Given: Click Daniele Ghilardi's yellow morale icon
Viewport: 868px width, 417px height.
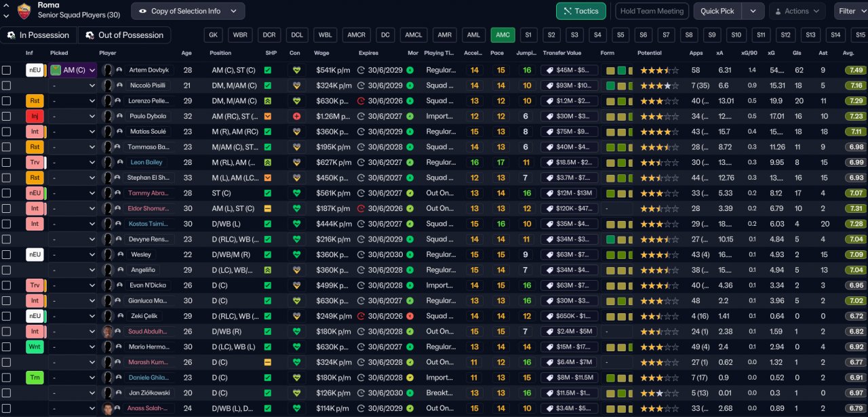Looking at the screenshot, I should 410,378.
